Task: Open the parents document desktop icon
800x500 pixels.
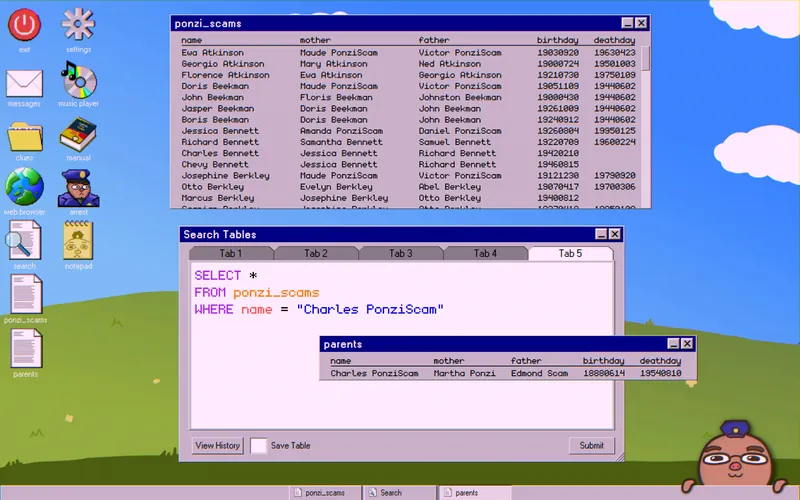Action: (x=26, y=348)
